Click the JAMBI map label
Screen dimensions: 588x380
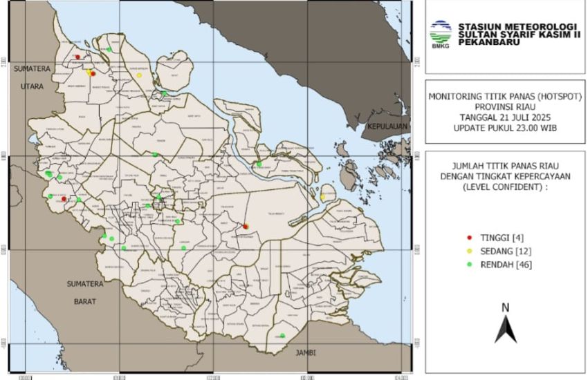[x=305, y=352]
